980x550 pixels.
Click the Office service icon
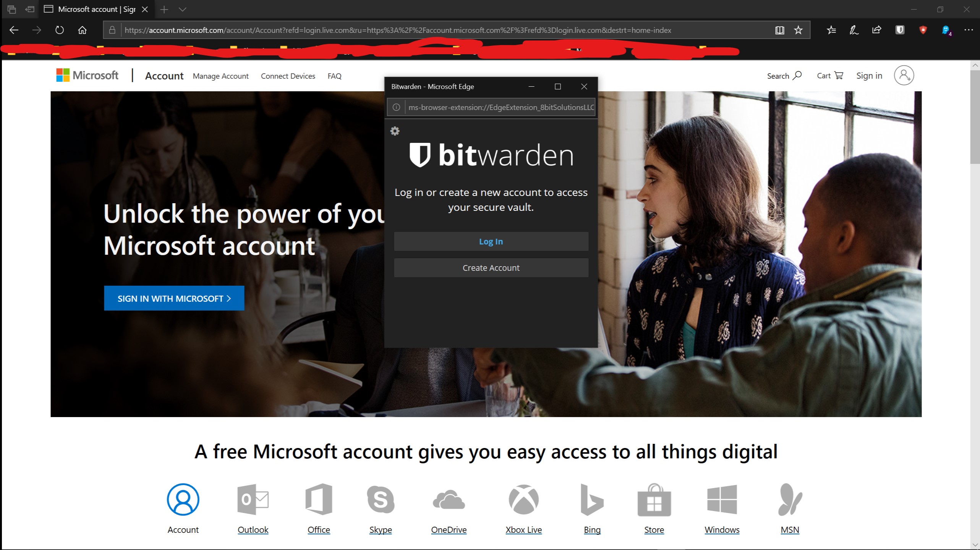coord(319,499)
